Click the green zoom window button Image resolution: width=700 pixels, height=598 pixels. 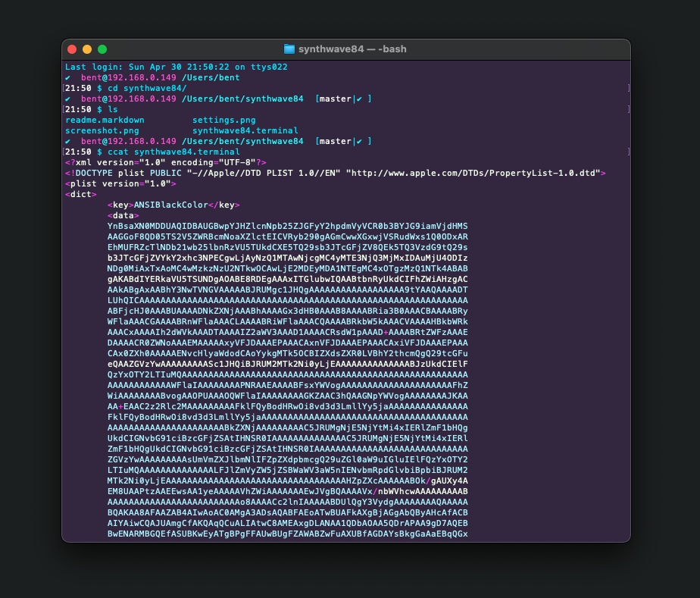click(102, 49)
